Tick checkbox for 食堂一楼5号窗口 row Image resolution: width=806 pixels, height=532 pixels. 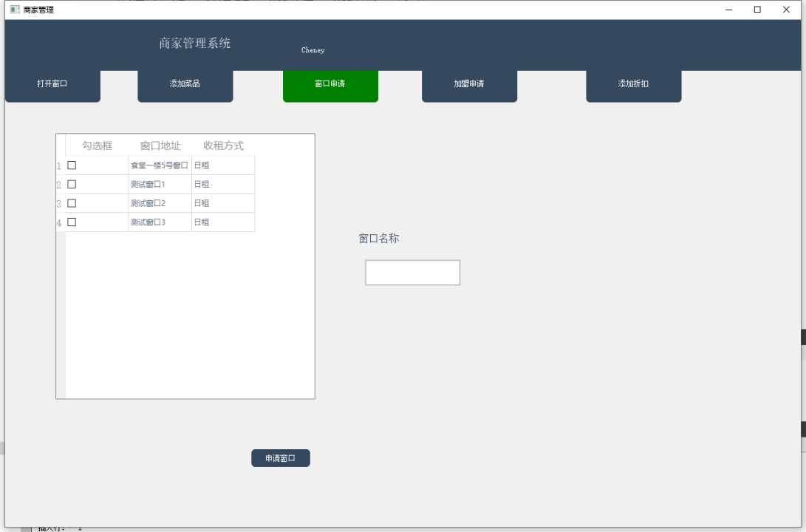pos(72,165)
